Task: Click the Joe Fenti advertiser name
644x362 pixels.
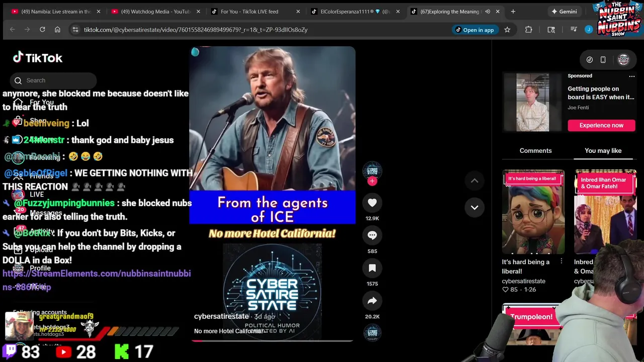Action: [578, 108]
